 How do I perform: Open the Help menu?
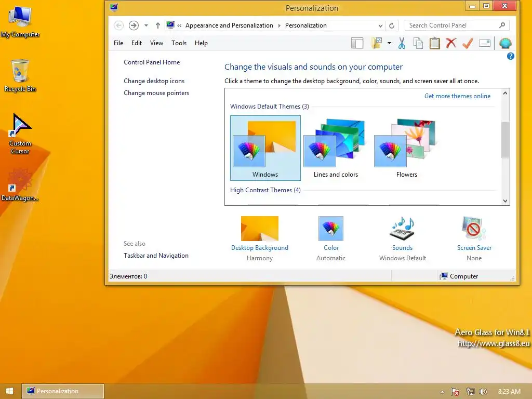[x=201, y=43]
